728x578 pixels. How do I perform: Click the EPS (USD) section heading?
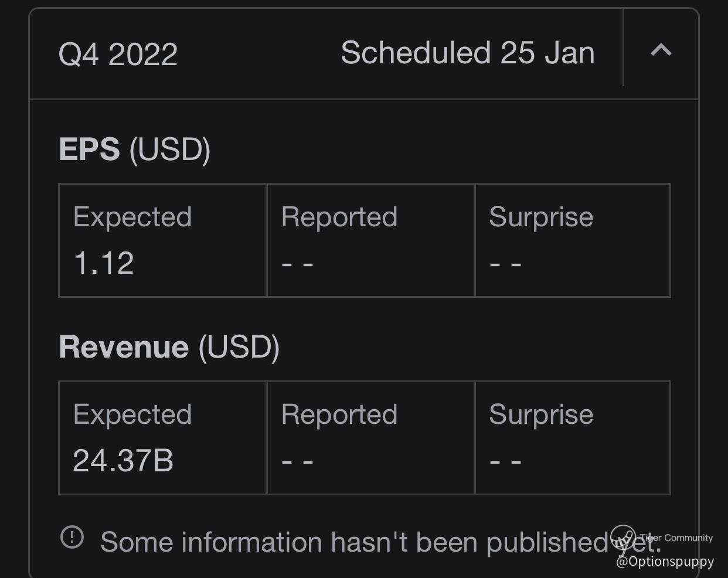[134, 149]
